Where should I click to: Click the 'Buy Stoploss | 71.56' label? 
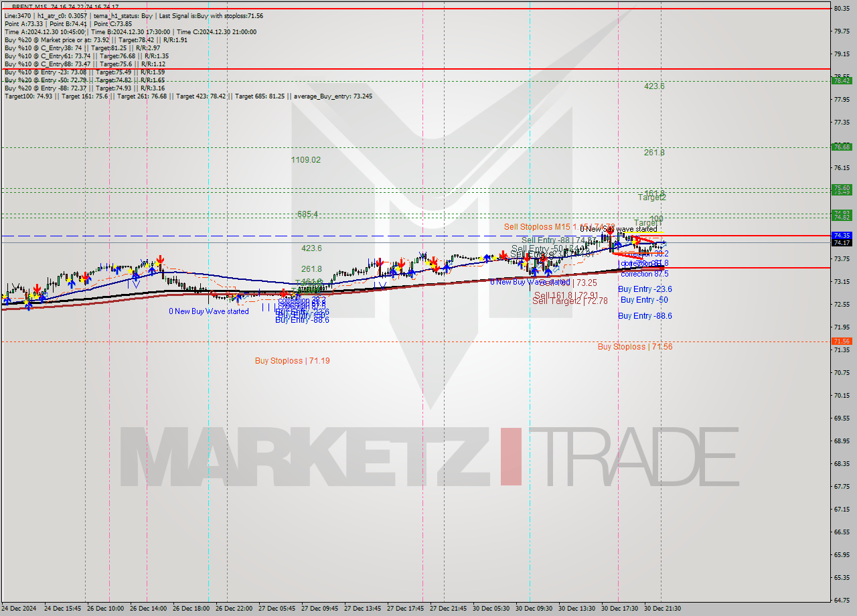coord(635,347)
